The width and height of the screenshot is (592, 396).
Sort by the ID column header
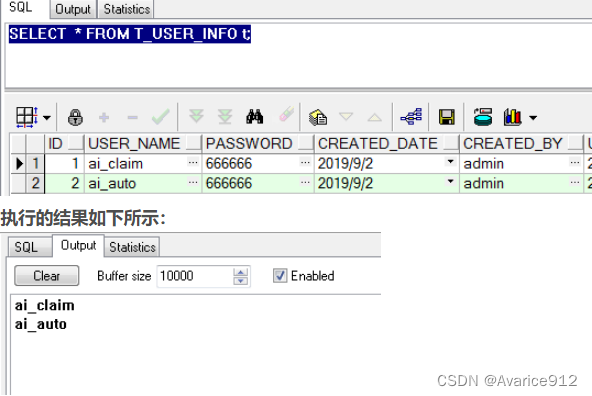(65, 143)
